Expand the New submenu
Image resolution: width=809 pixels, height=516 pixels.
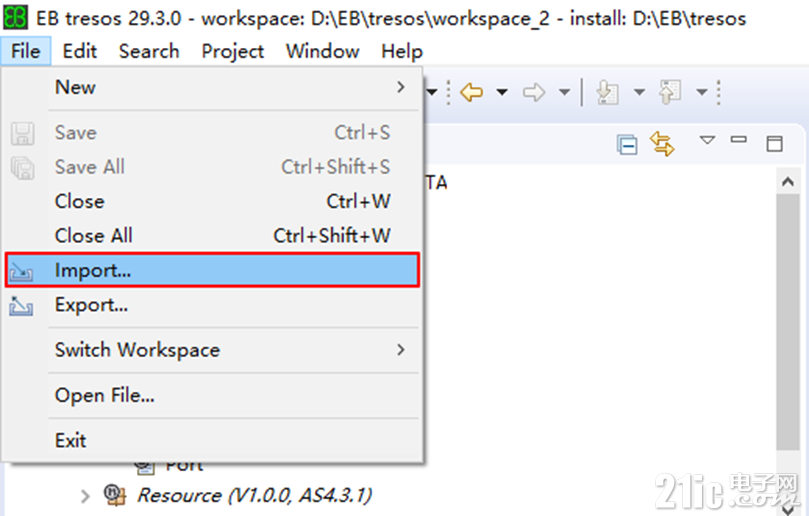212,87
